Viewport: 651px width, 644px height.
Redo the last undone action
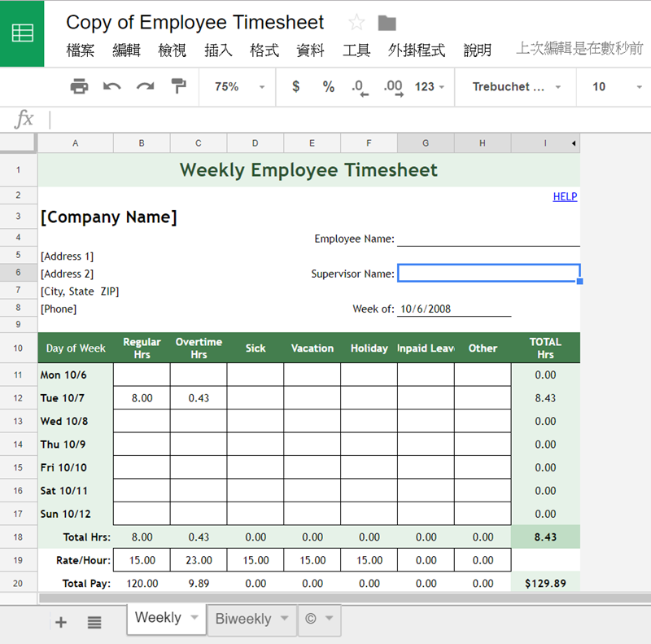click(x=146, y=86)
